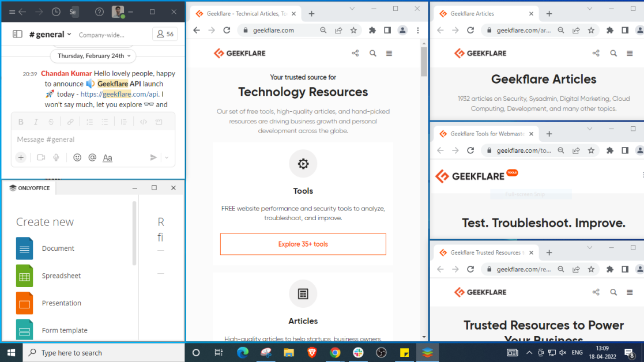The width and height of the screenshot is (644, 362).
Task: Click the Geekflare share icon
Action: coord(355,53)
